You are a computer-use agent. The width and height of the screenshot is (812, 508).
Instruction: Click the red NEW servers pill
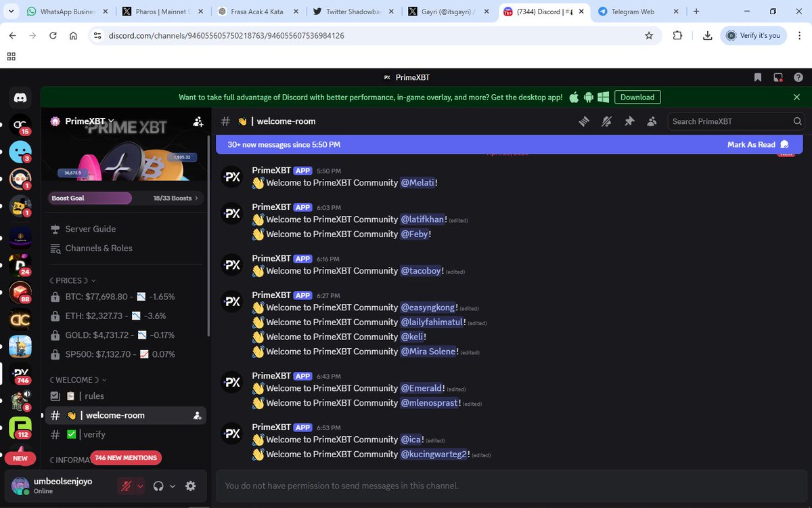coord(20,458)
